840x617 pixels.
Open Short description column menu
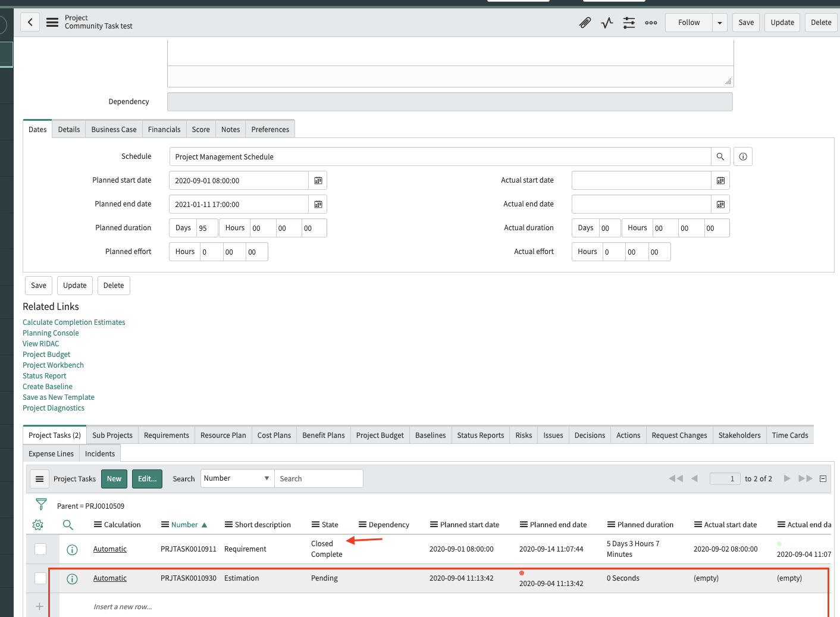pyautogui.click(x=228, y=525)
